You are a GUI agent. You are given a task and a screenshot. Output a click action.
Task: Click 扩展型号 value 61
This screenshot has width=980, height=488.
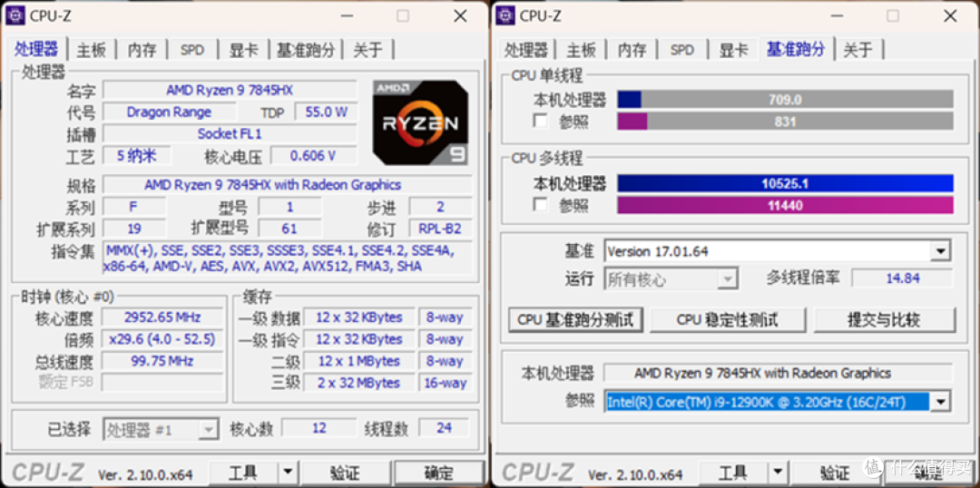coord(289,229)
